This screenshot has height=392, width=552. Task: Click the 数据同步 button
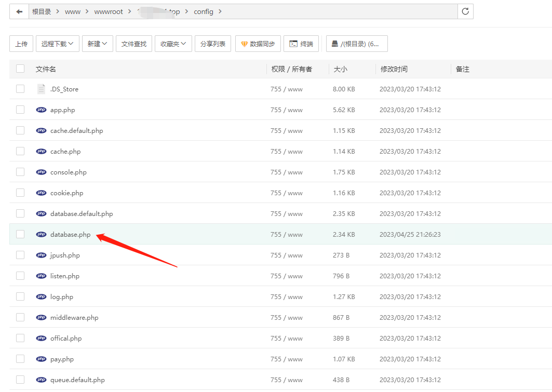point(258,44)
